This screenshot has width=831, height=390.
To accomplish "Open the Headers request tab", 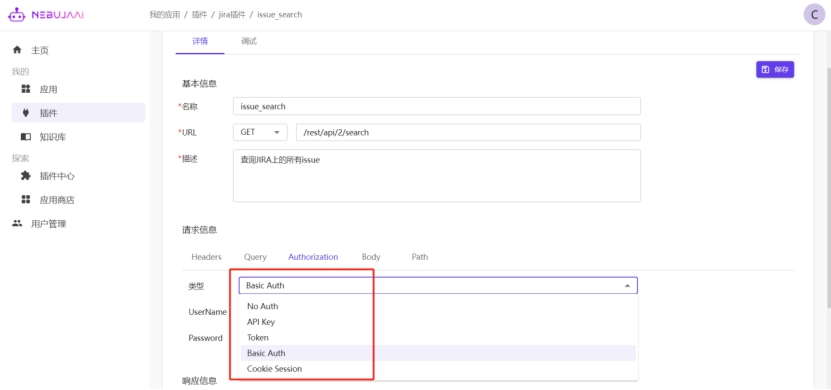I will (x=206, y=257).
